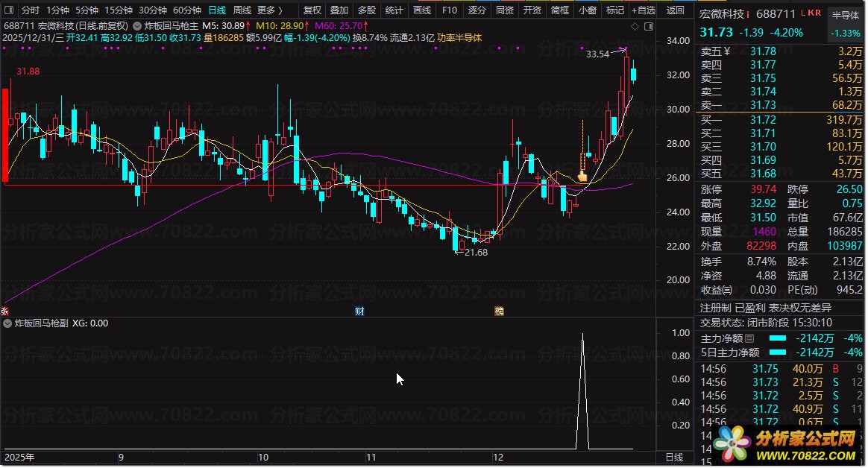Click the 榜 event marker on chart

pos(499,311)
